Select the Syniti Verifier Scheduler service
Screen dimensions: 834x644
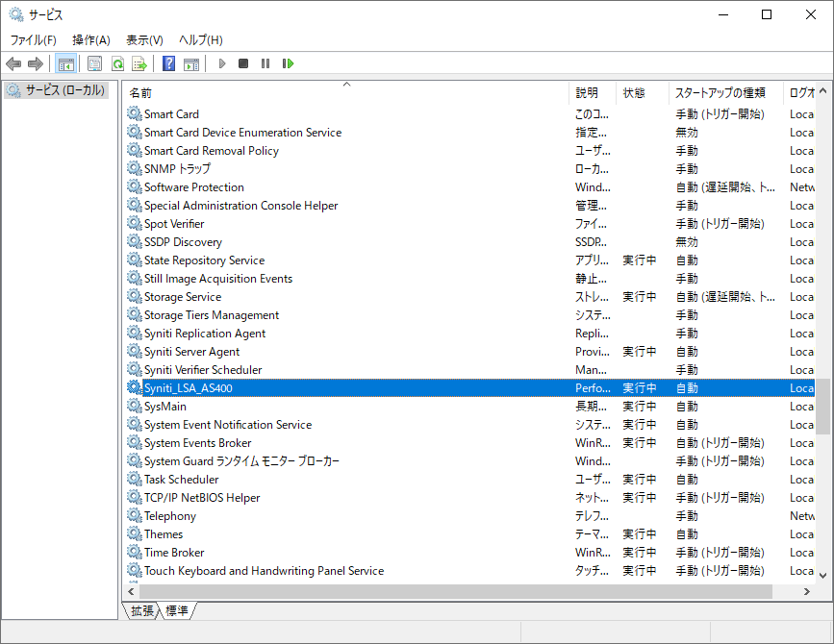pos(203,370)
